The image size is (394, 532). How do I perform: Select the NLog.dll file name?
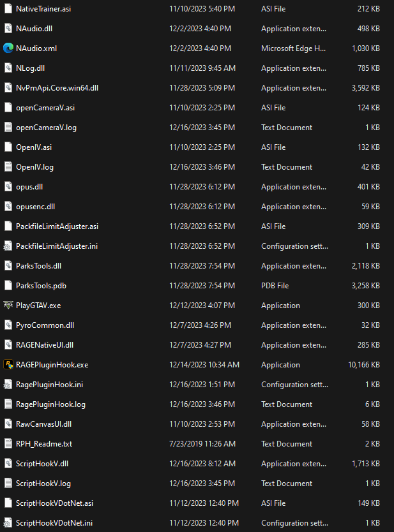coord(30,68)
